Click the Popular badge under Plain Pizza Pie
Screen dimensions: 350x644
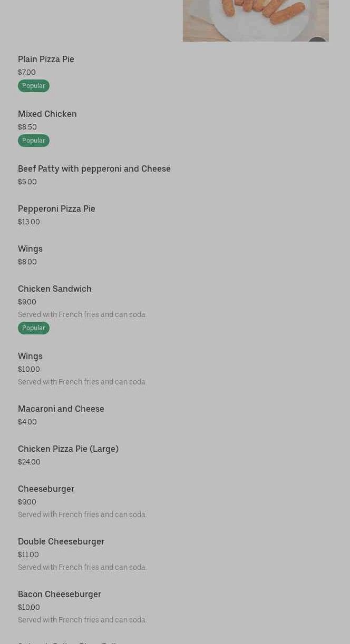tap(34, 86)
